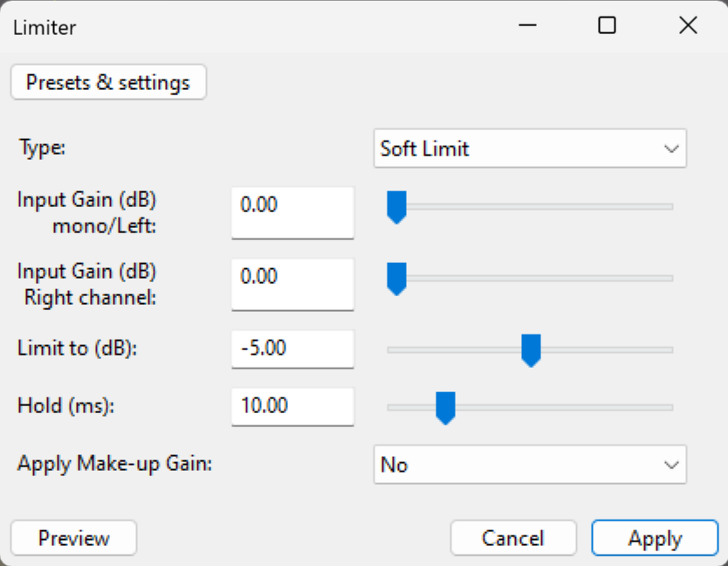This screenshot has height=566, width=728.
Task: Click the Hold milliseconds value field
Action: 292,406
